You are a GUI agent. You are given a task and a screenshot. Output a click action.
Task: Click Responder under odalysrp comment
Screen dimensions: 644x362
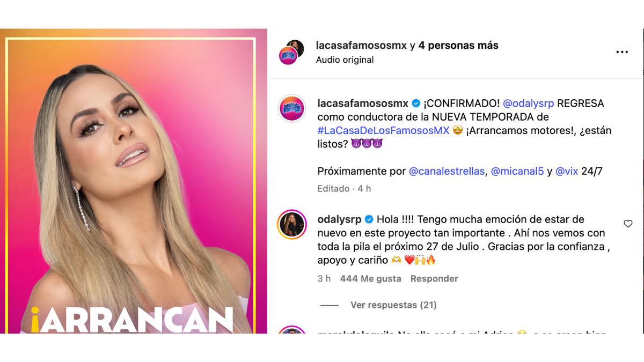pyautogui.click(x=434, y=279)
